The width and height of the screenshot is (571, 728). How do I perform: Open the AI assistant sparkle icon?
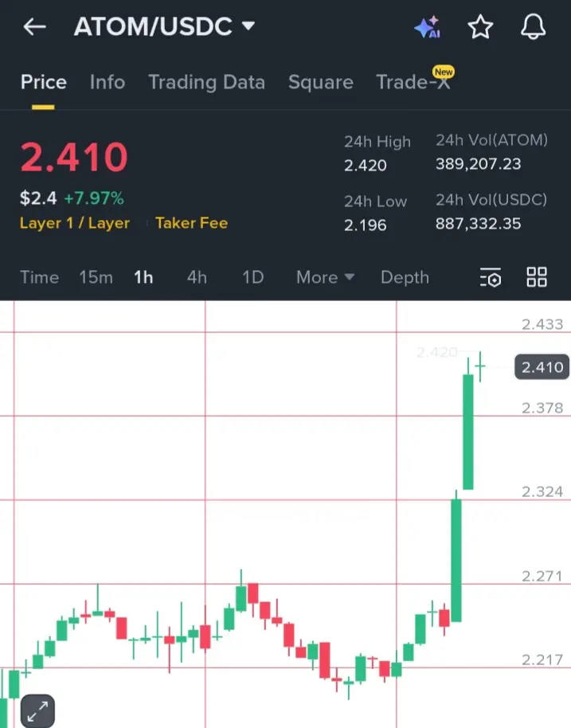428,27
